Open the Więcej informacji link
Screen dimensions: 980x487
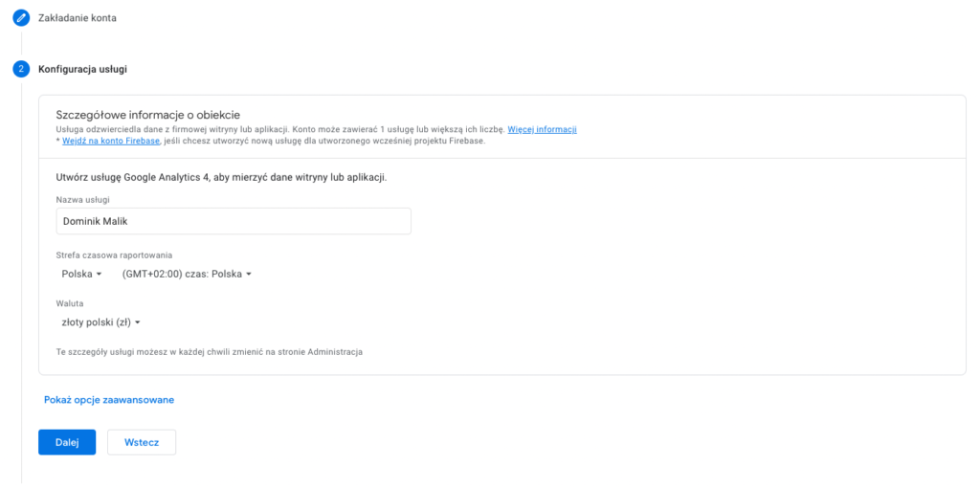tap(542, 129)
